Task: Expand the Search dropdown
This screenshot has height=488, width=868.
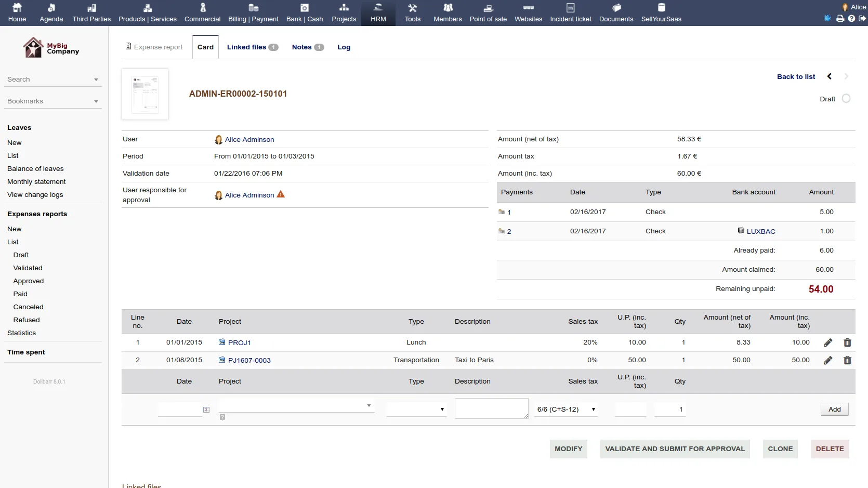Action: point(52,80)
